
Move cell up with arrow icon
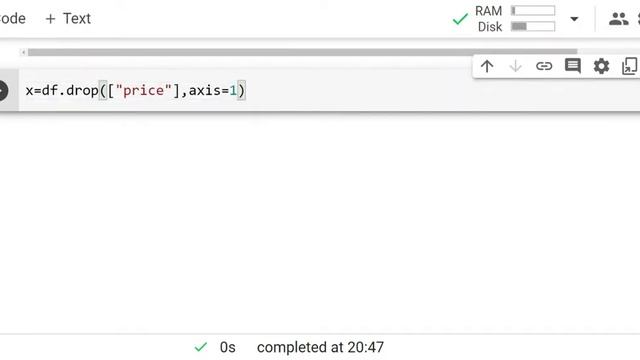(487, 66)
